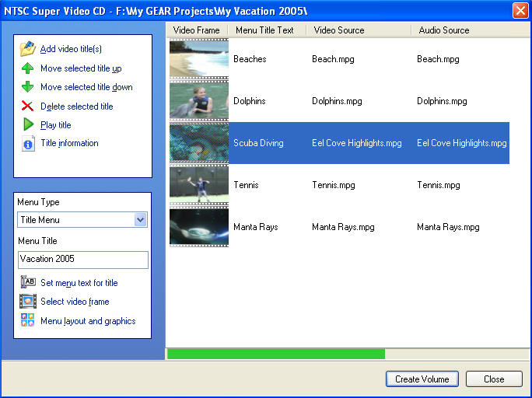Click the Select video frame icon
The width and height of the screenshot is (532, 398).
click(28, 302)
